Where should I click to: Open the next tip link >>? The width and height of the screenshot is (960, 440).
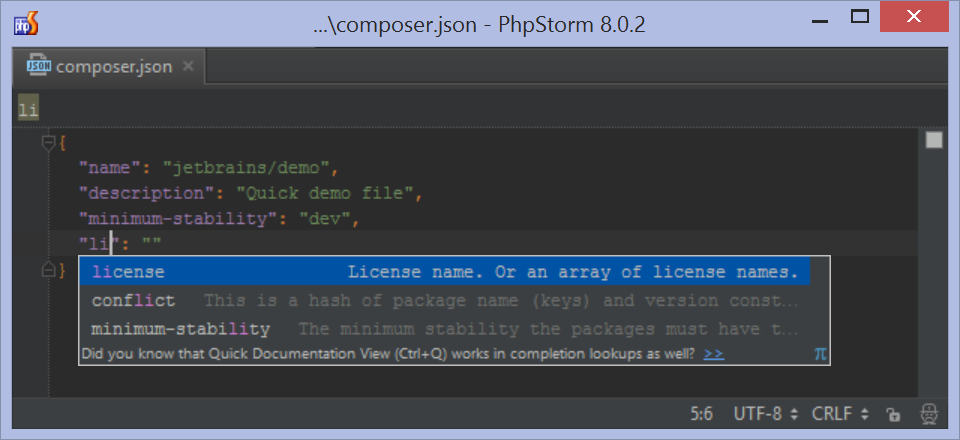(714, 354)
